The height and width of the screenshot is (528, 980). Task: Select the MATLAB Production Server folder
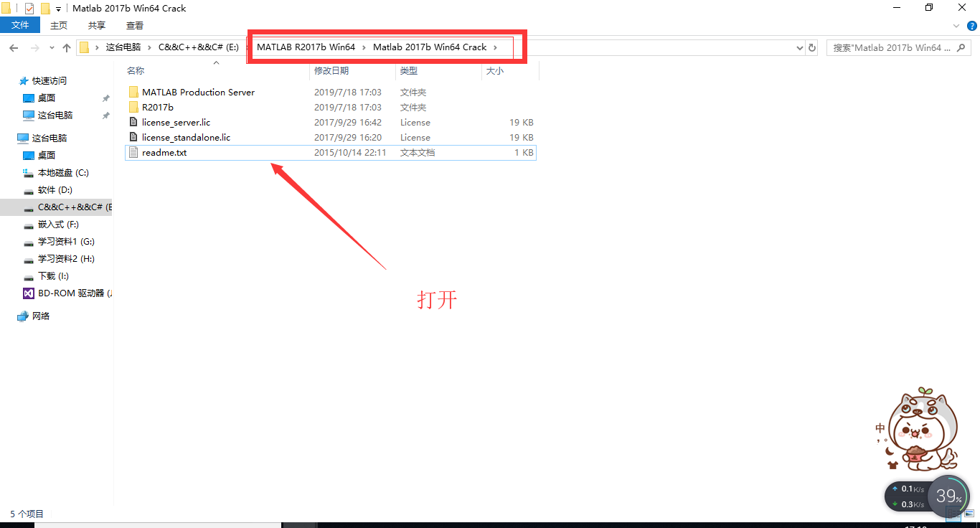pos(330,93)
